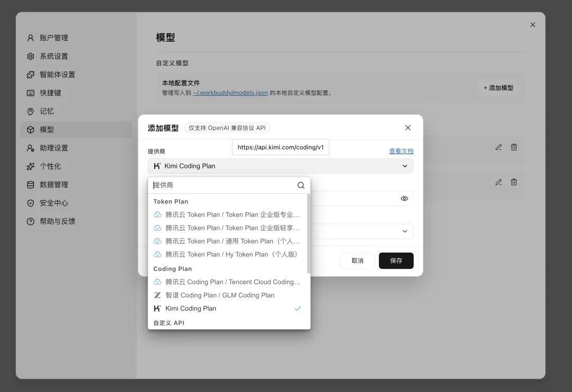Viewport: 572px width, 392px height.
Task: Select 腾讯云 Coding Plan / Tencent Cloud Coding option
Action: point(227,282)
